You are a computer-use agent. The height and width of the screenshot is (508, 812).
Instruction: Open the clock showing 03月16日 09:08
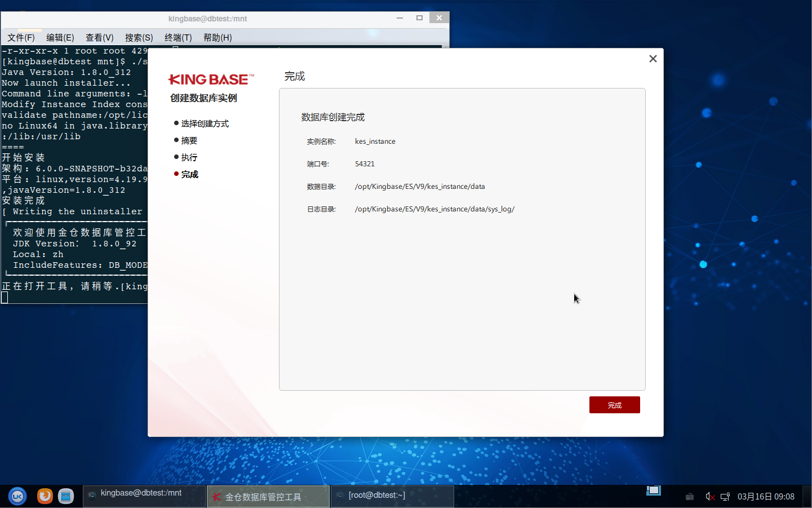pos(766,497)
